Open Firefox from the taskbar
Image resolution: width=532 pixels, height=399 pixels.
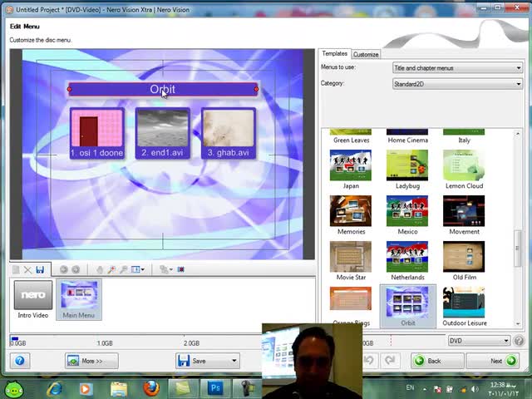pyautogui.click(x=151, y=388)
